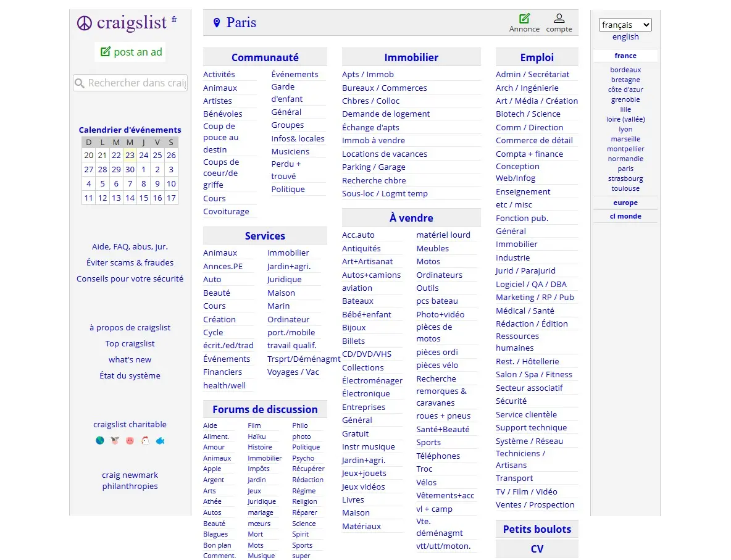Click the magnifier in the search box
Viewport: 731px width, 560px height.
pos(81,82)
